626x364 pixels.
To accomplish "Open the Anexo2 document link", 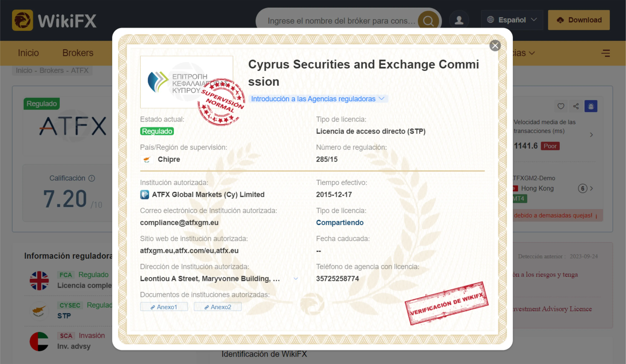I will pos(218,307).
